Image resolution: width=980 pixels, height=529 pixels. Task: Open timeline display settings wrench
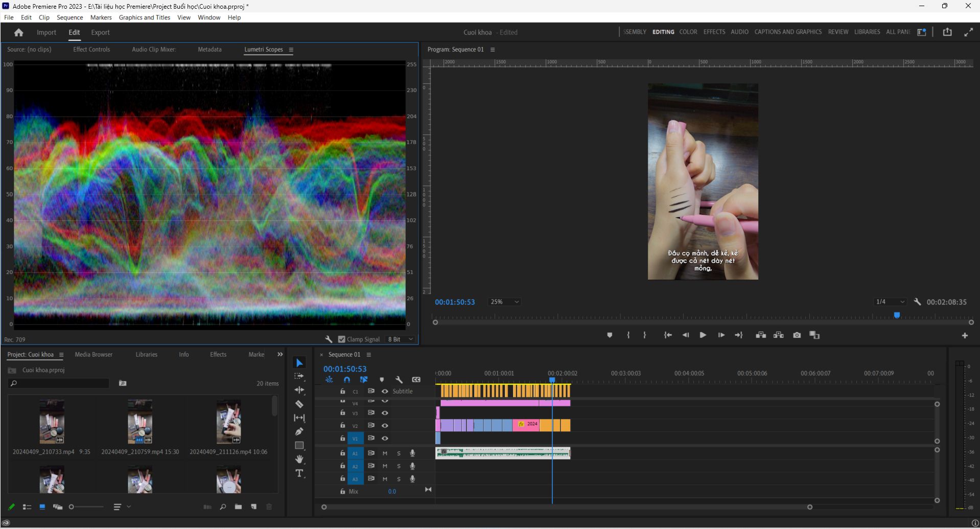click(399, 379)
